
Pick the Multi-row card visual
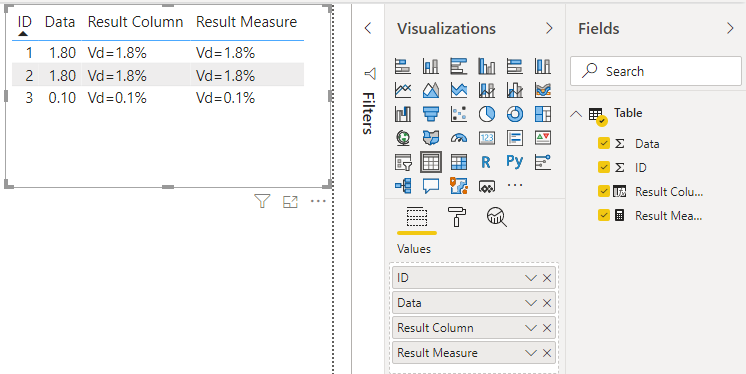[x=515, y=138]
